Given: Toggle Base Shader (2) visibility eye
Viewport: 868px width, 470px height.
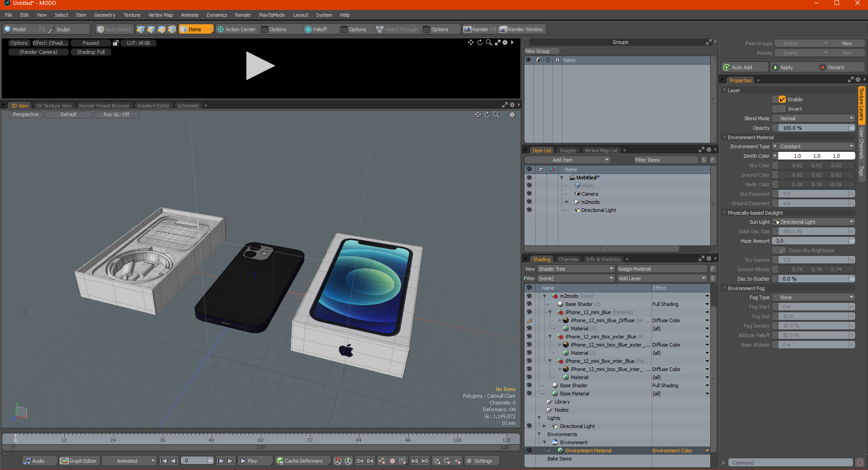Looking at the screenshot, I should (x=529, y=304).
